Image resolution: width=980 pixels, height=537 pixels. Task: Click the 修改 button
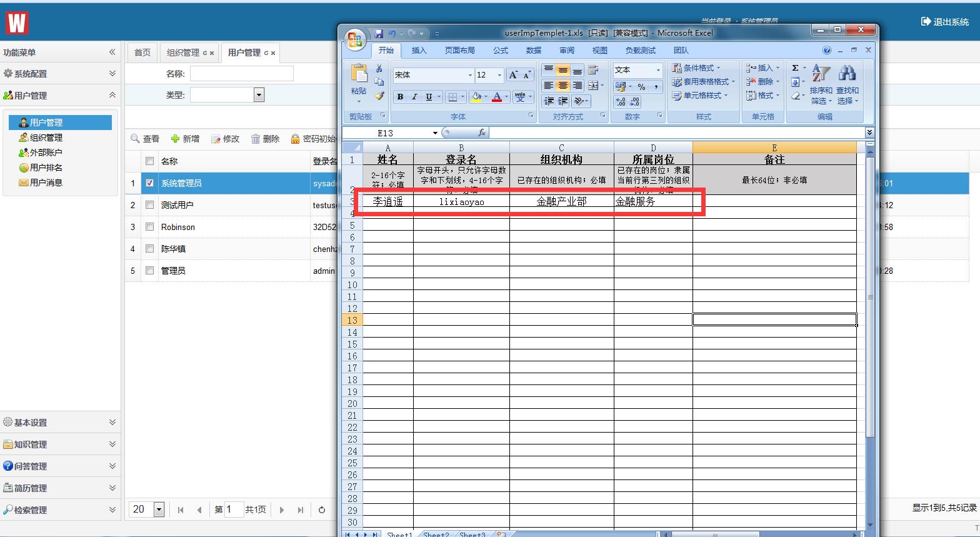(x=225, y=139)
